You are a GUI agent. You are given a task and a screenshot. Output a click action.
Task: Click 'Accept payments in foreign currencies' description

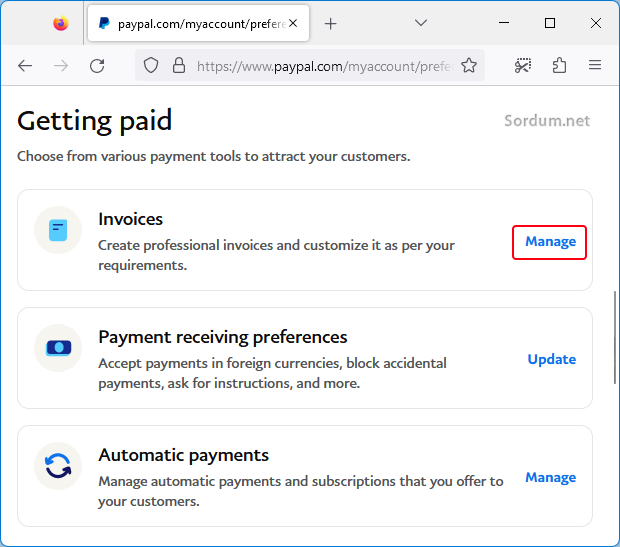pyautogui.click(x=272, y=373)
